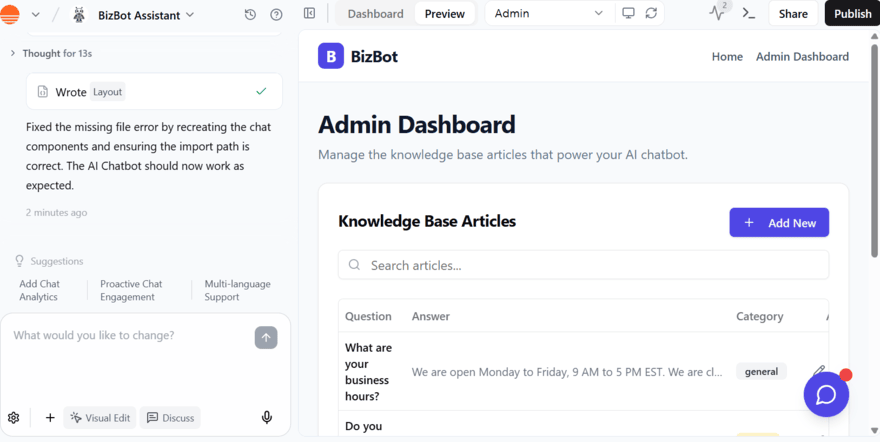This screenshot has height=442, width=880.
Task: Open the terminal console icon
Action: 749,13
